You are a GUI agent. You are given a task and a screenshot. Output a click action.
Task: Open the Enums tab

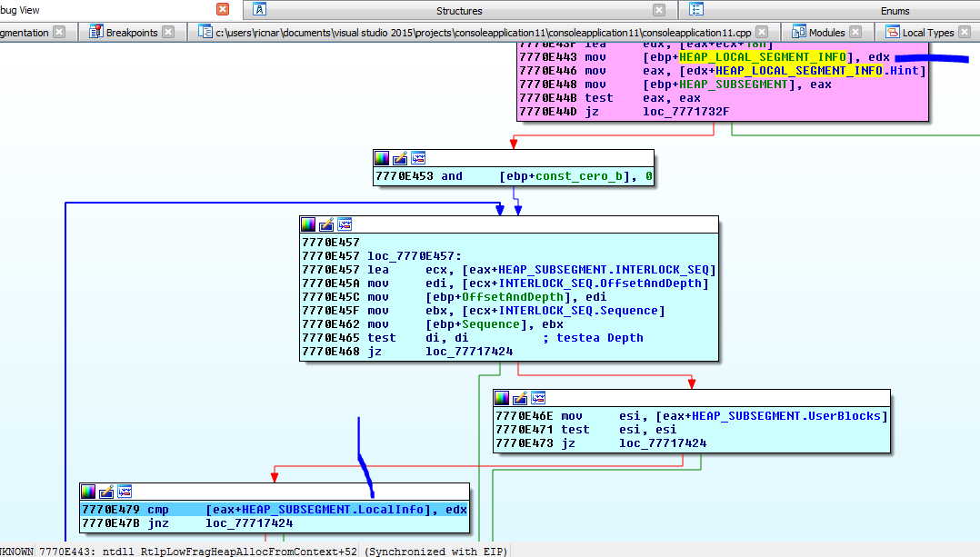coord(895,11)
